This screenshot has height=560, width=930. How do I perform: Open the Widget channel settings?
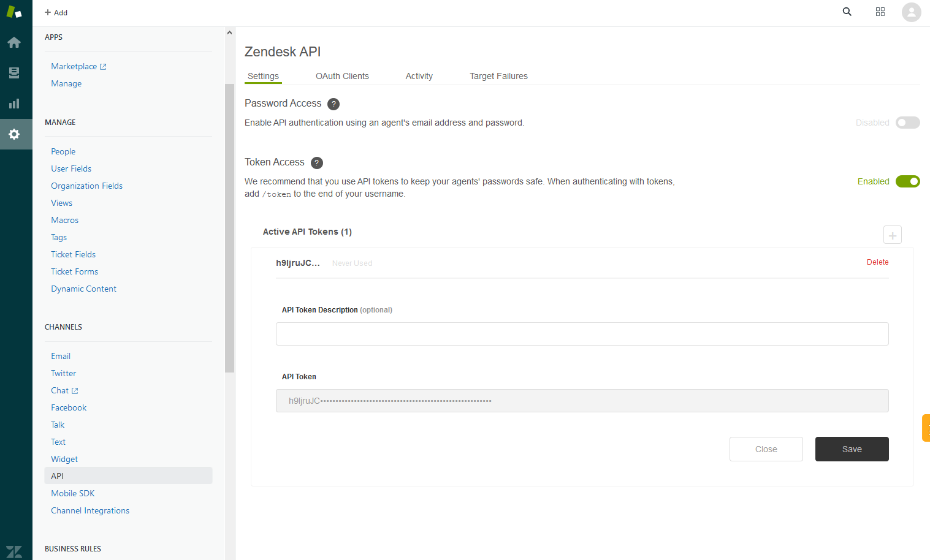64,459
